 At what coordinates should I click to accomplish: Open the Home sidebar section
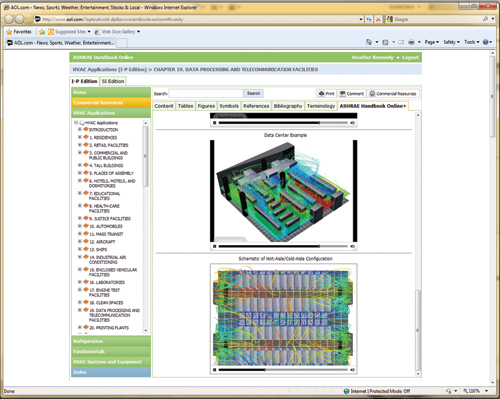(x=111, y=92)
